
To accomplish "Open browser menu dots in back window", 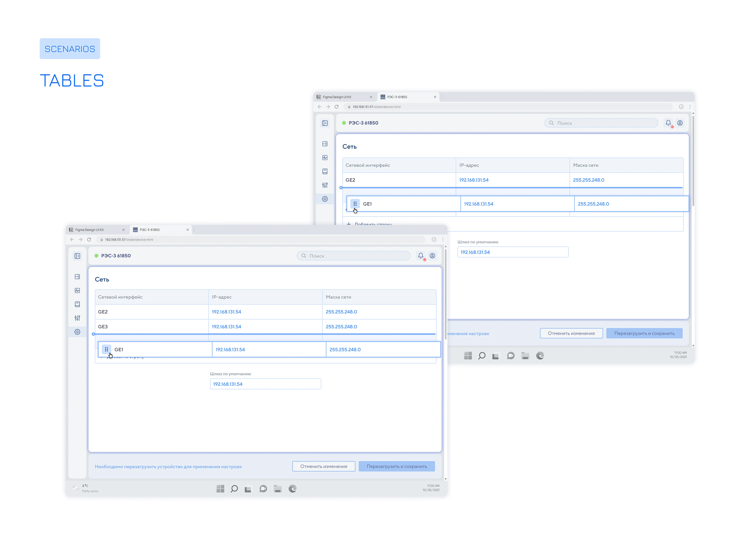I will click(690, 107).
